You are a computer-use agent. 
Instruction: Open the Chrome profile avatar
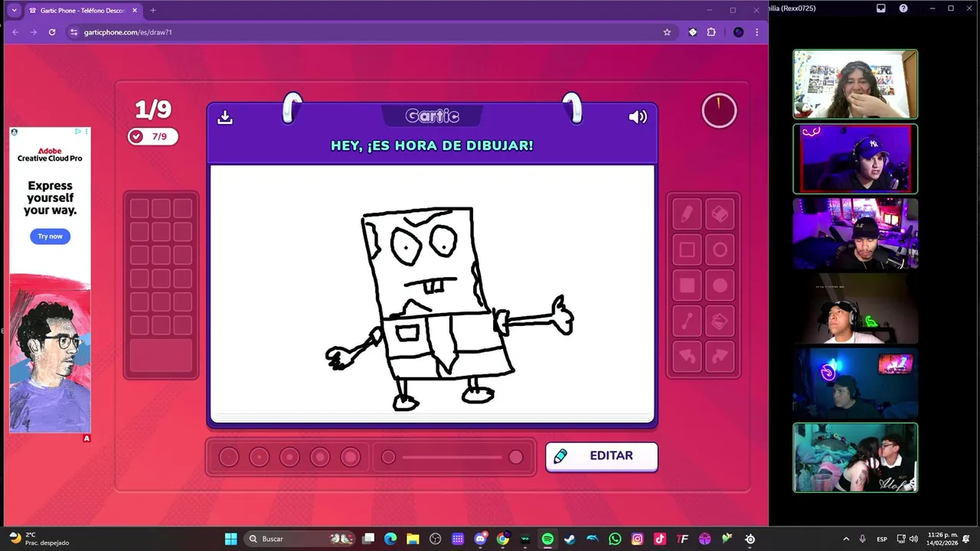[x=738, y=32]
